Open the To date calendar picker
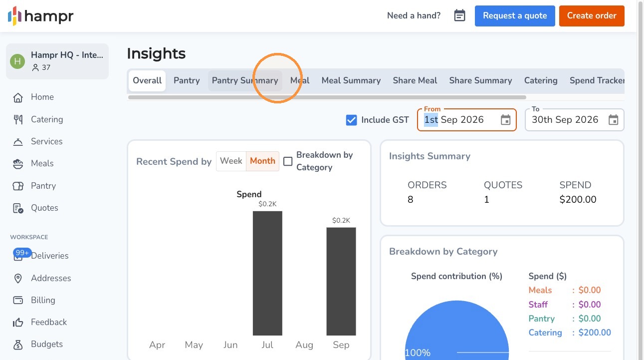Screen dimensions: 644x360 coord(614,120)
